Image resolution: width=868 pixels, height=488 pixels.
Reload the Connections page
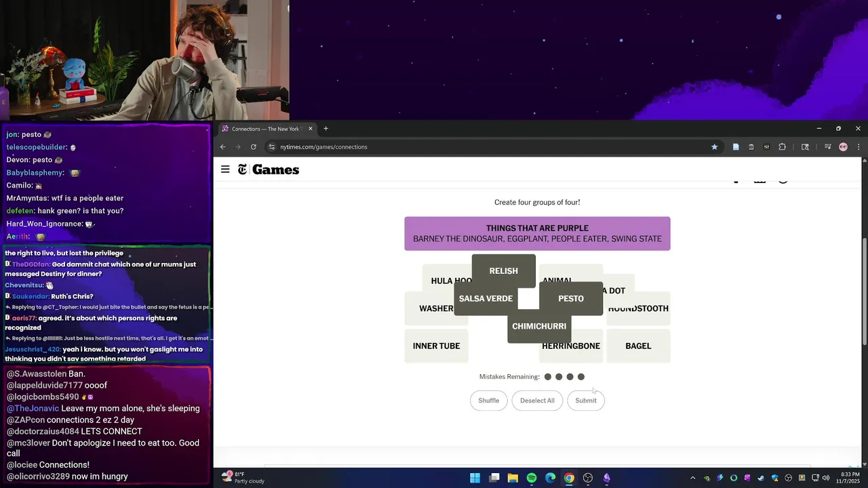click(x=253, y=147)
